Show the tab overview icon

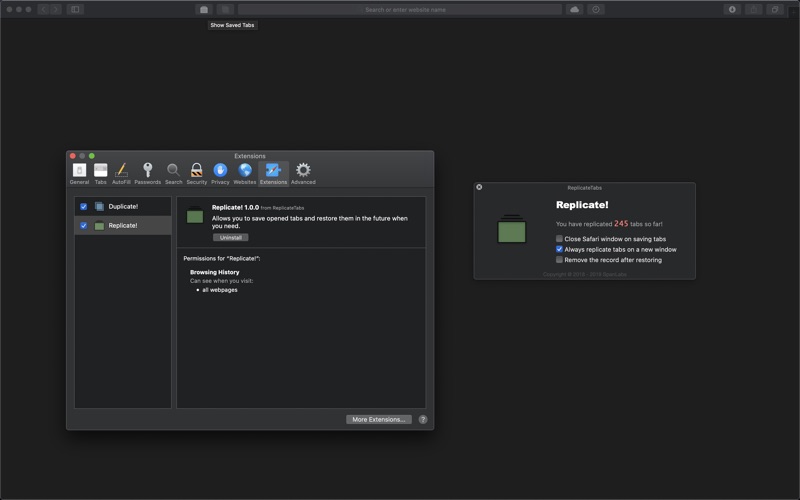(774, 9)
